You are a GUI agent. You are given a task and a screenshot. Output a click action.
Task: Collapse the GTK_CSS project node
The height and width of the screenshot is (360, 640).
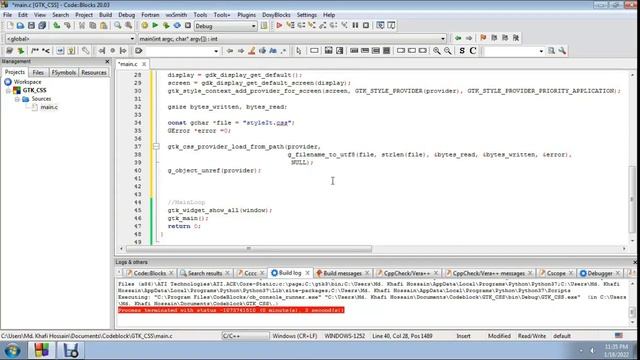[8, 90]
